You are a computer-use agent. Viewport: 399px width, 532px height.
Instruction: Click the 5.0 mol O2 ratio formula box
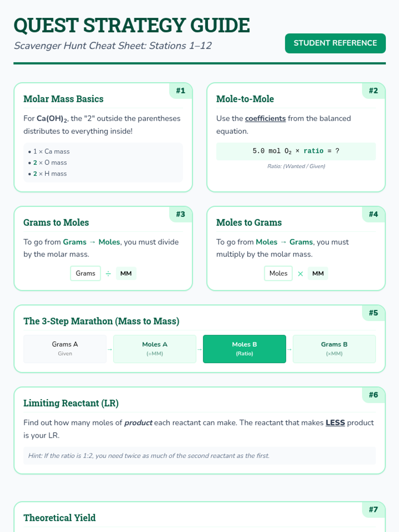(x=296, y=151)
